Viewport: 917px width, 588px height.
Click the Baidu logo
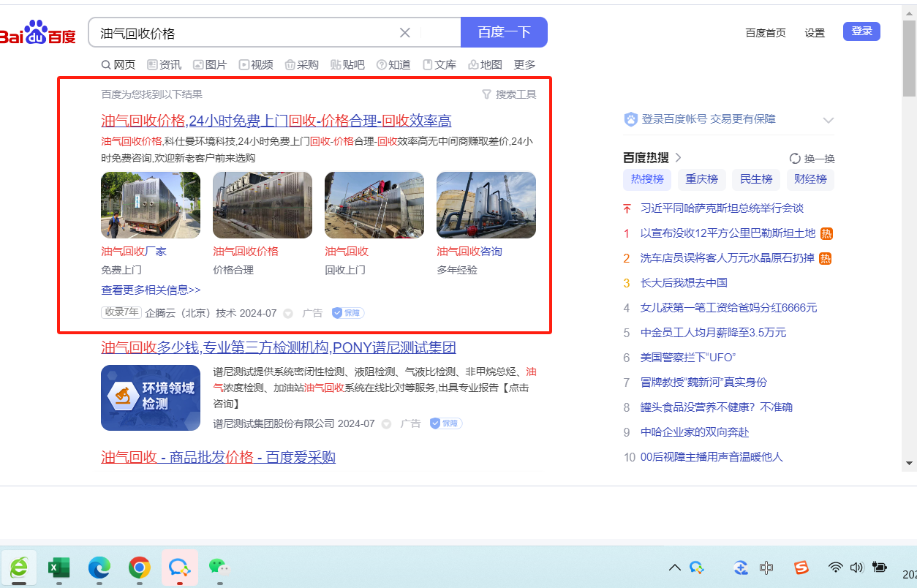pos(38,34)
